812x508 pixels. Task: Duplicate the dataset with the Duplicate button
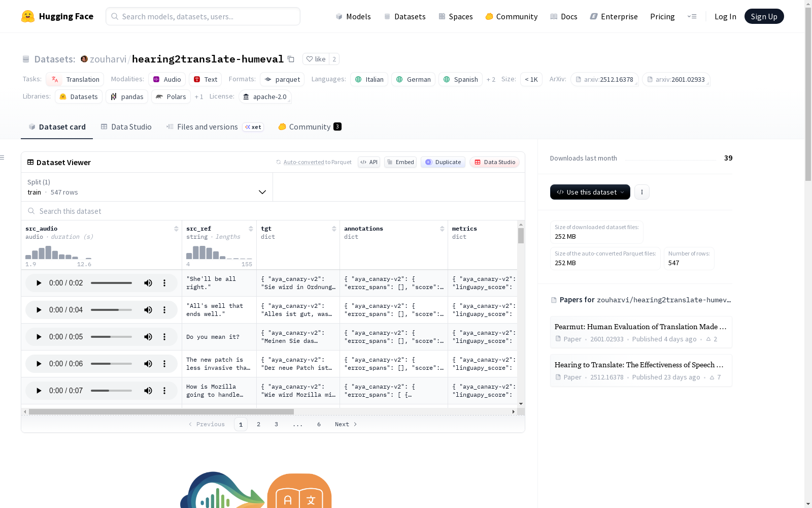(x=443, y=162)
